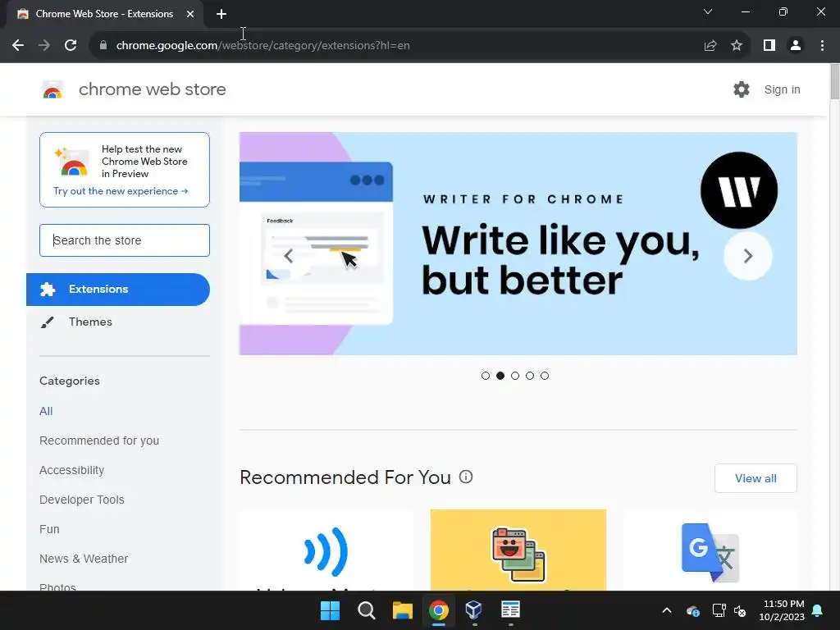The height and width of the screenshot is (630, 840).
Task: Open the Writer for Chrome banner
Action: pos(518,244)
